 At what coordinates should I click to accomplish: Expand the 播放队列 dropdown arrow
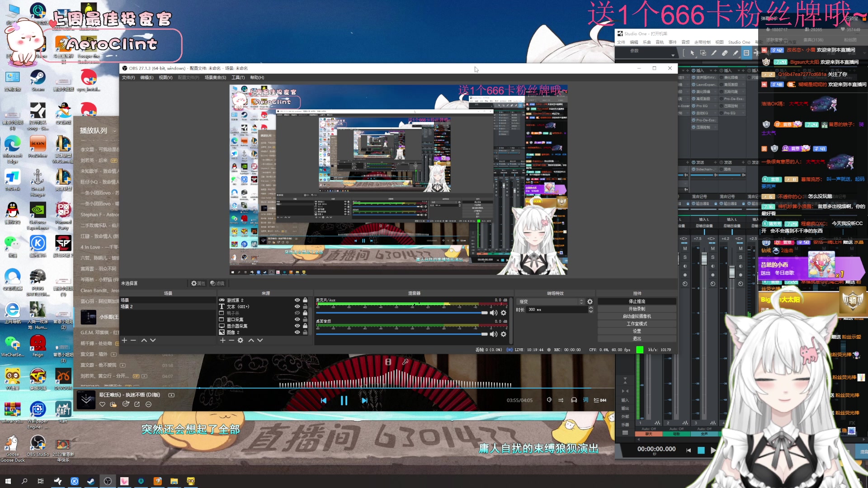(115, 131)
